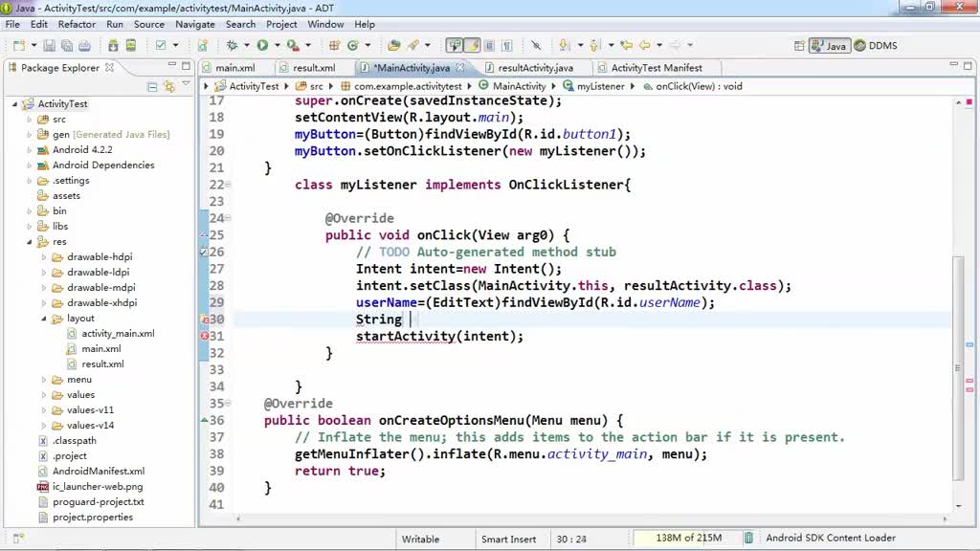Click the Open Perspective icon

pos(799,46)
